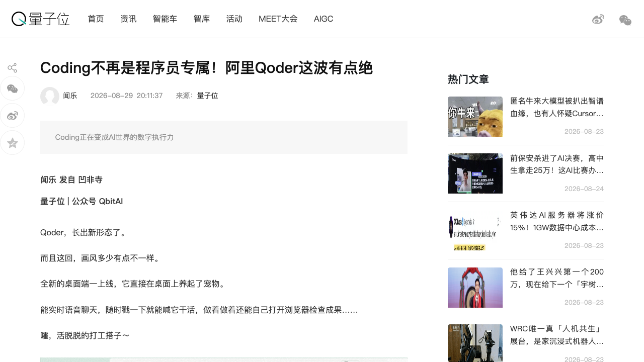Screen dimensions: 644x362
Task: Click date 2026-08-24 under 前保安 article
Action: 584,189
